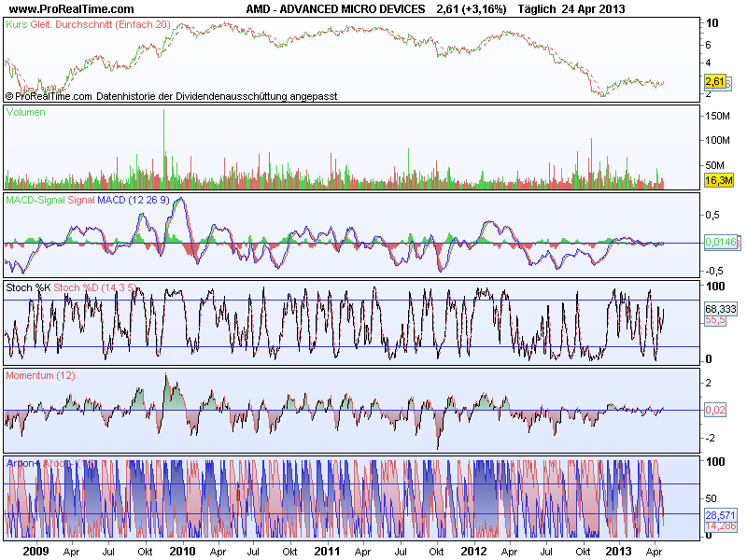Click the -2 label on the Momentum axis
Screen dimensions: 747x560
pyautogui.click(x=710, y=438)
